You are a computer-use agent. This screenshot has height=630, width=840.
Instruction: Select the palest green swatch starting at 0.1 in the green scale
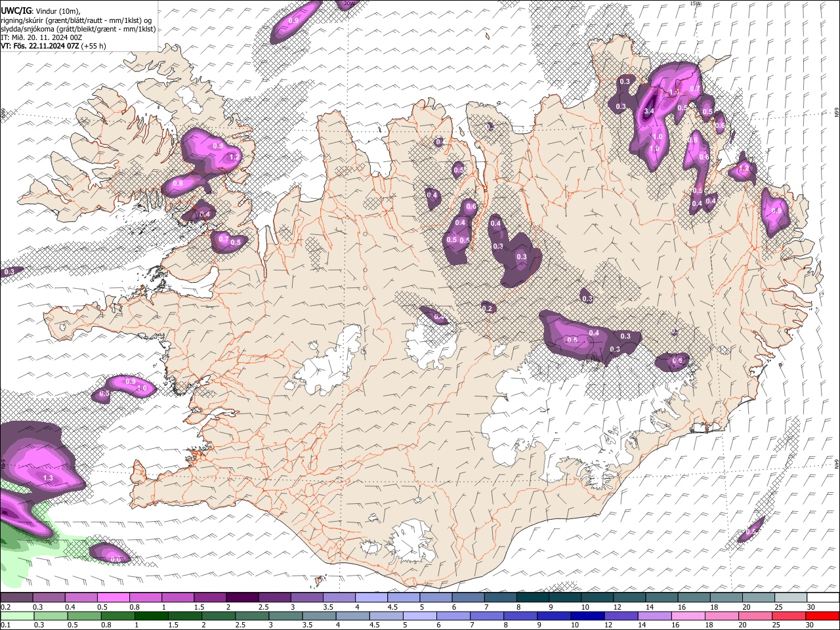point(16,616)
